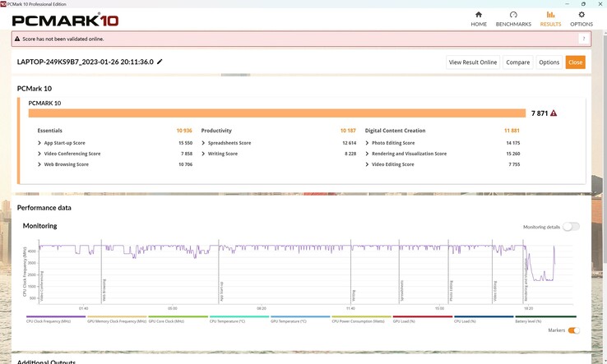Click the Photo Editing value 14 175
Image resolution: width=607 pixels, height=364 pixels.
pos(513,143)
